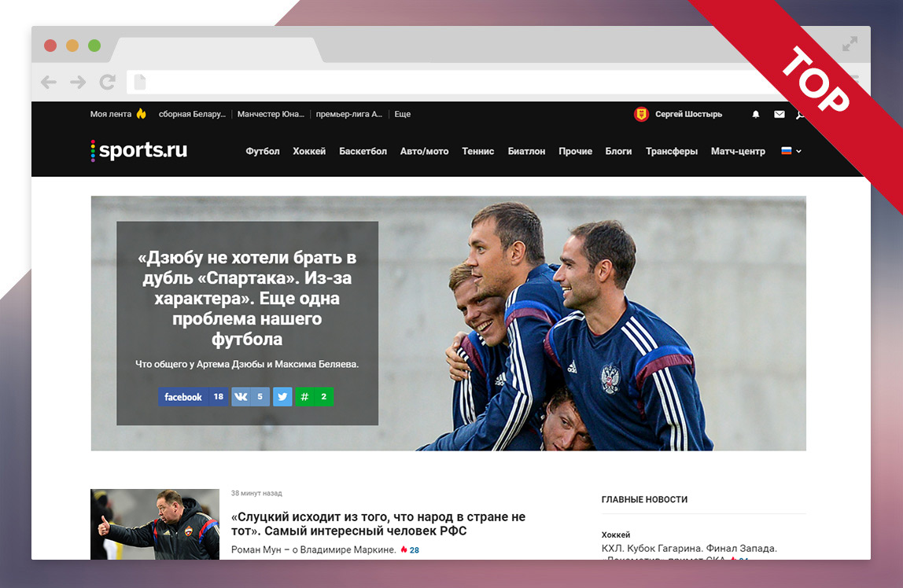Screen dimensions: 903x588
Task: Open messages via the envelope icon
Action: click(x=779, y=114)
